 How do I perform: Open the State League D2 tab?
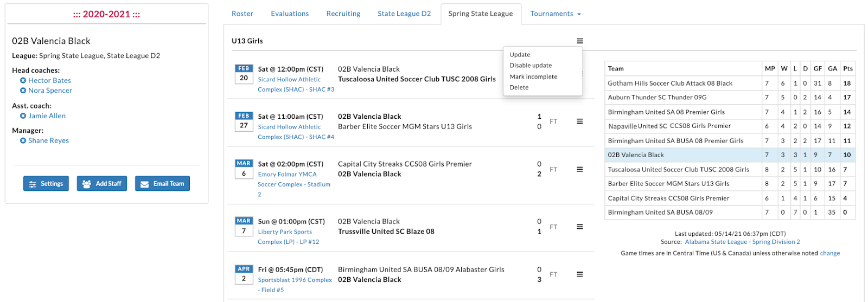(404, 14)
